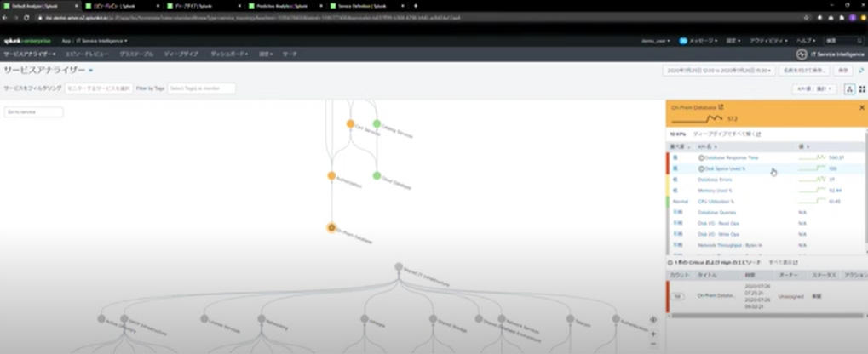Open a new browser tab
The width and height of the screenshot is (868, 354).
(x=416, y=5)
